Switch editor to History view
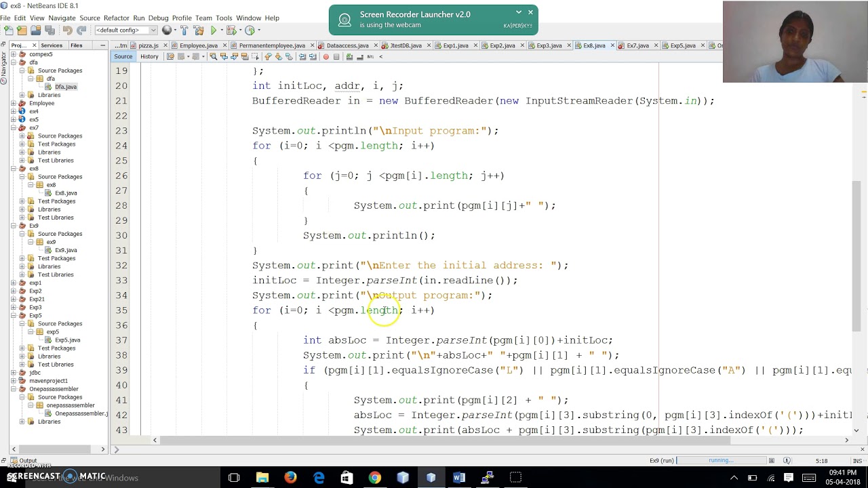 coord(149,56)
